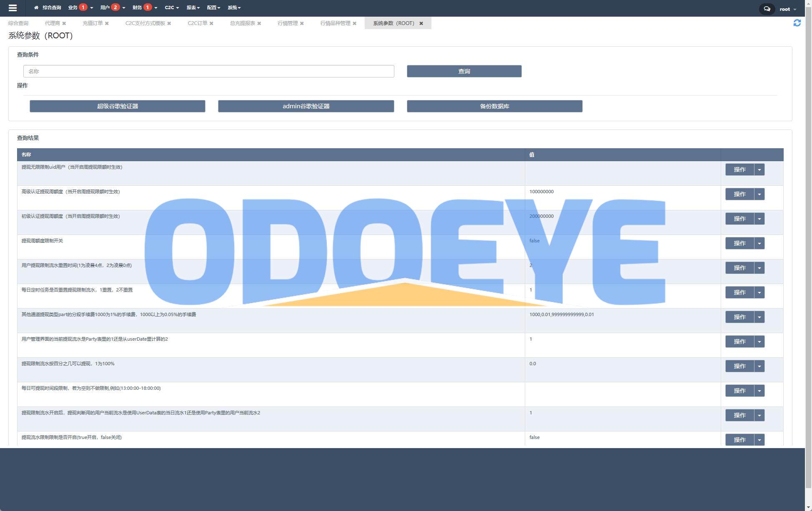Click 操作 for 提现周额度限制开关 row
This screenshot has height=511, width=812.
click(x=739, y=243)
